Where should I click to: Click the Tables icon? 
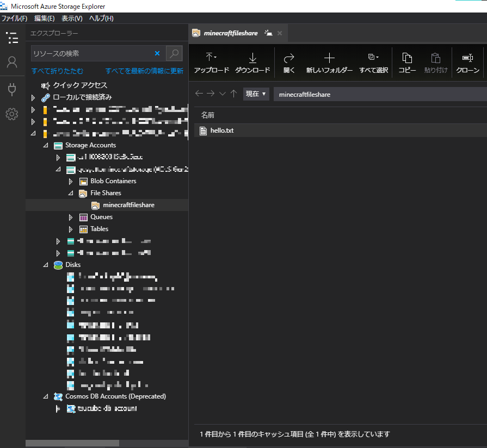pyautogui.click(x=83, y=229)
